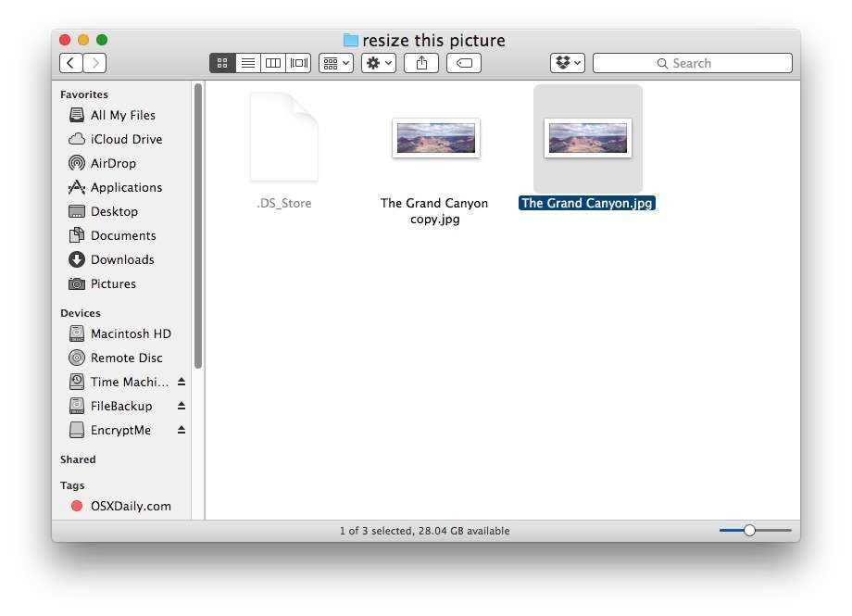Click the icon size slider
Viewport: 852px width, 616px height.
click(749, 530)
